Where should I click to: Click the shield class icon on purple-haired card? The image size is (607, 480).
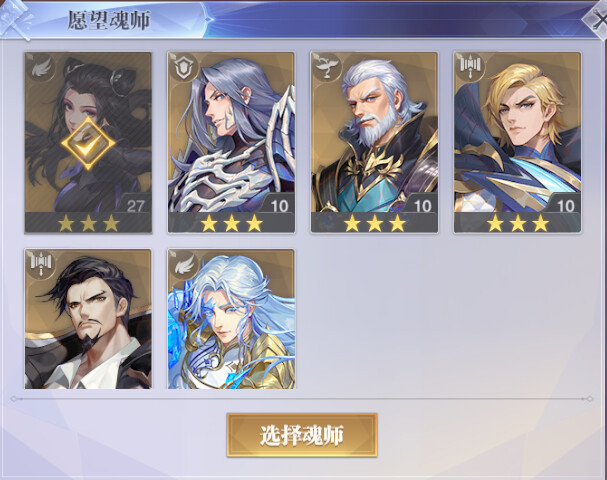184,69
